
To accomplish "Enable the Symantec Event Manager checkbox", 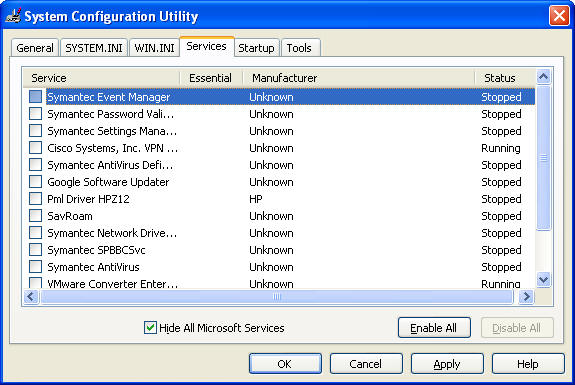I will (36, 97).
